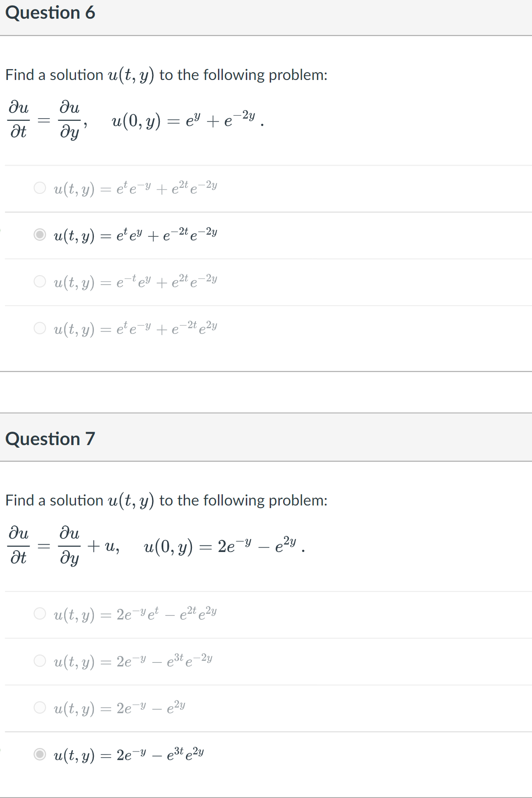
Task: Click the Question 7 heading
Action: [51, 439]
